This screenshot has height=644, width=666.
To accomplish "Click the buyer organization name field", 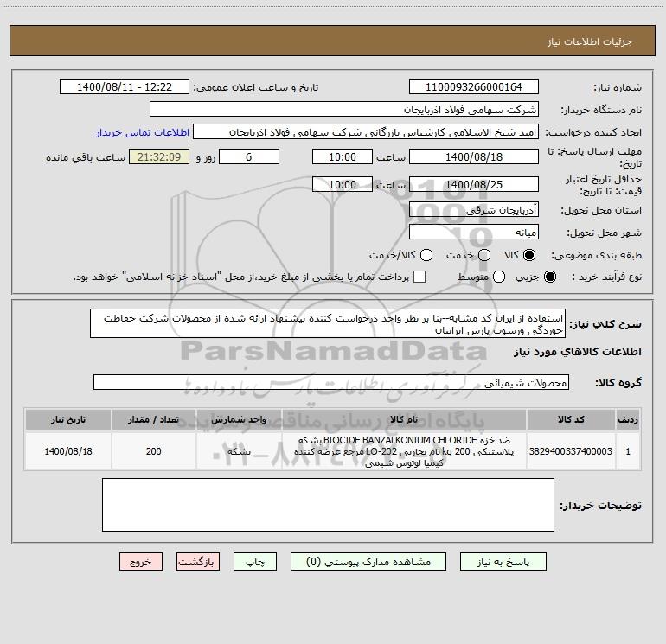I will click(x=344, y=109).
